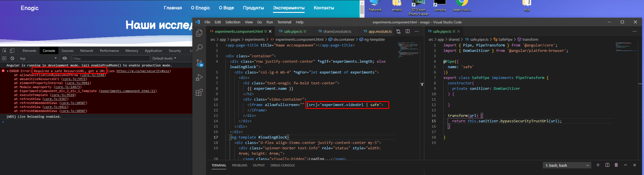Go to DevTools Performance tab
The width and height of the screenshot is (644, 175).
click(109, 50)
